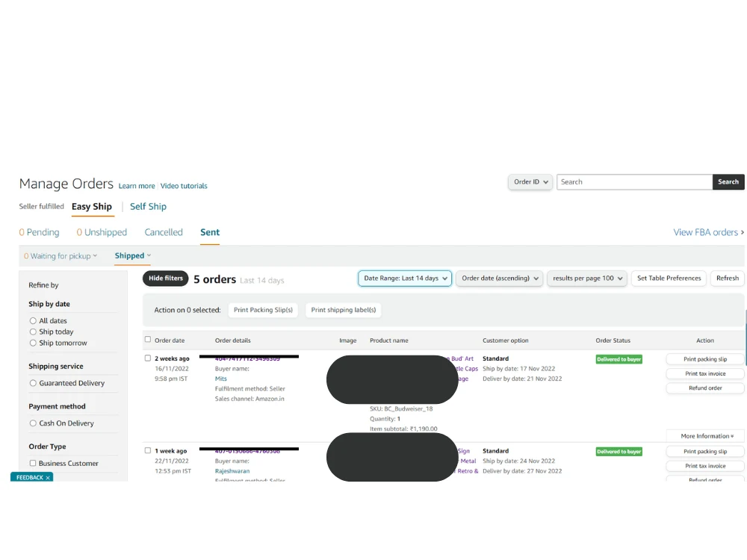Click Refund order for Mits order
747x560 pixels.
pos(705,388)
